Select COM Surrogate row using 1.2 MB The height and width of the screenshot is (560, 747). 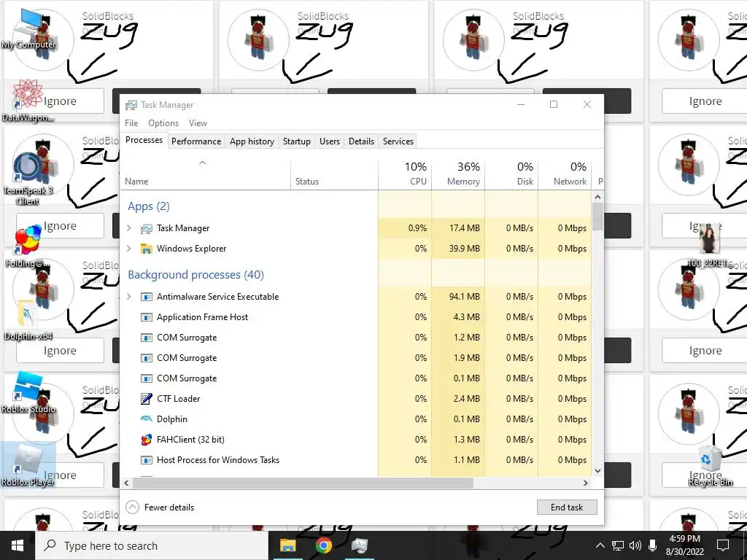click(x=356, y=337)
